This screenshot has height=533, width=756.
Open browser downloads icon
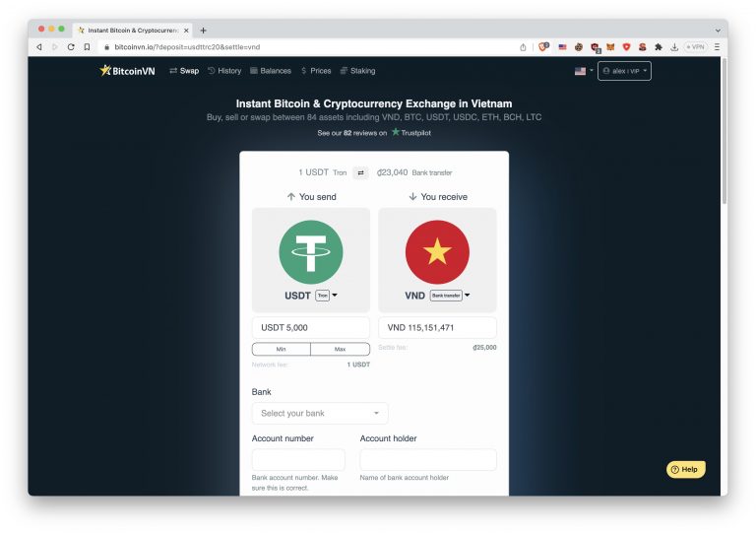click(x=674, y=46)
